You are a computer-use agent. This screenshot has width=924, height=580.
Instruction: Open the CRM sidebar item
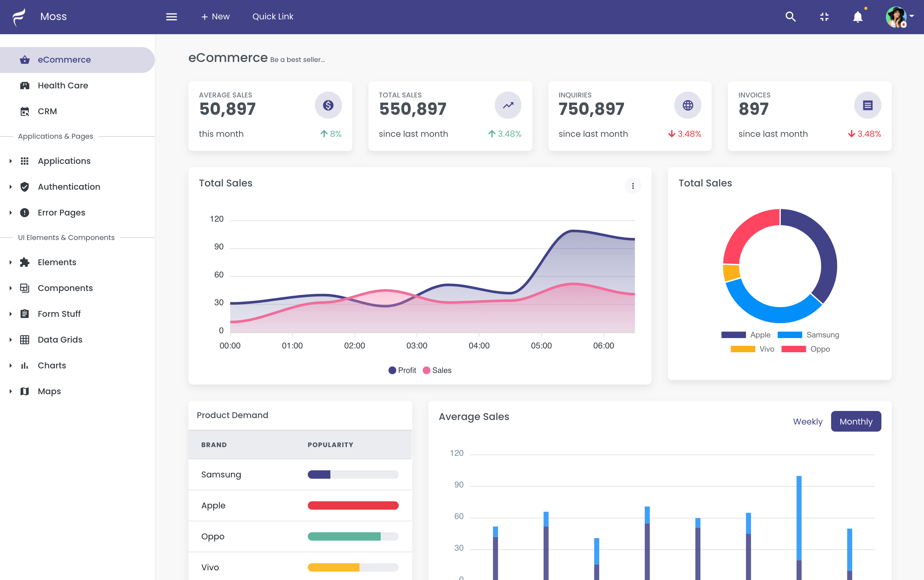click(x=47, y=111)
